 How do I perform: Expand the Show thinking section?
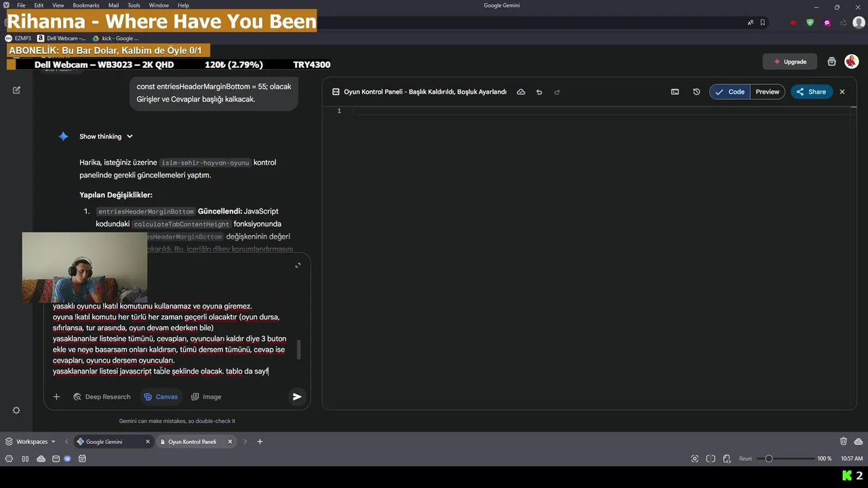(x=106, y=136)
